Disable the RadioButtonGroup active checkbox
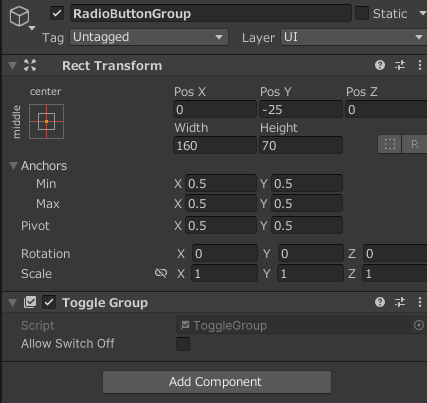This screenshot has height=403, width=427. click(x=57, y=14)
